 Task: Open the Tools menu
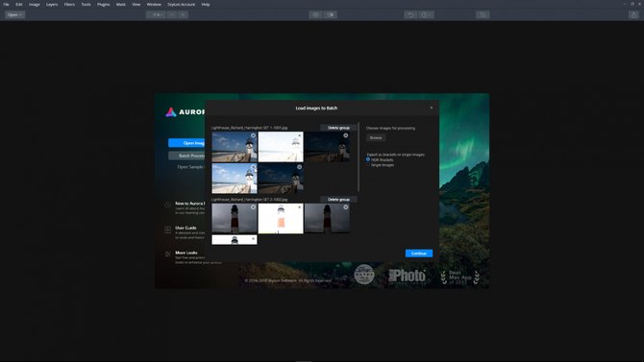[86, 5]
